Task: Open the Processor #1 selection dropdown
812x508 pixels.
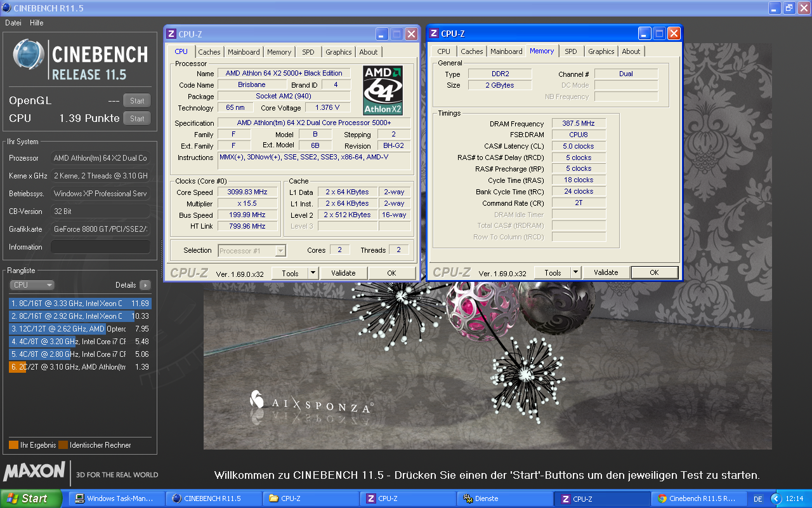Action: (252, 251)
